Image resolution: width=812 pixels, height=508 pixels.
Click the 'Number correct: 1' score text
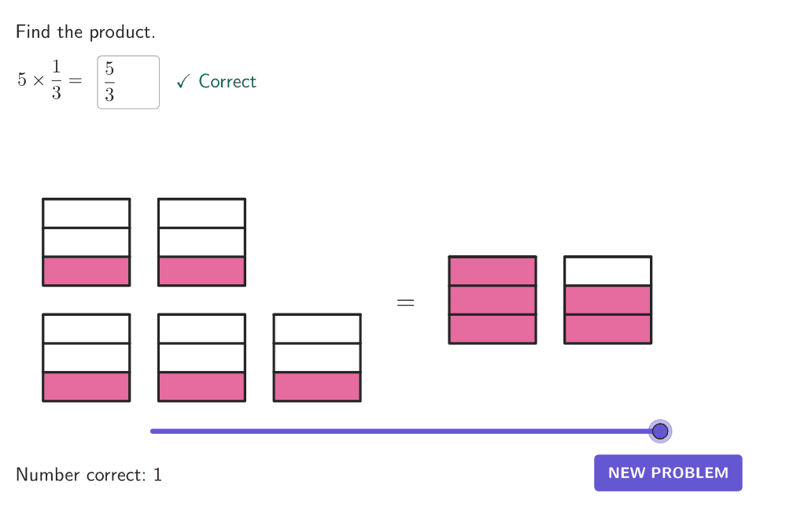coord(89,475)
